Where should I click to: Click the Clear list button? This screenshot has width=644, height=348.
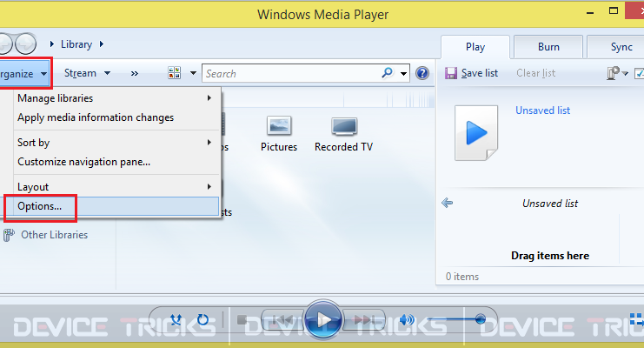point(535,73)
